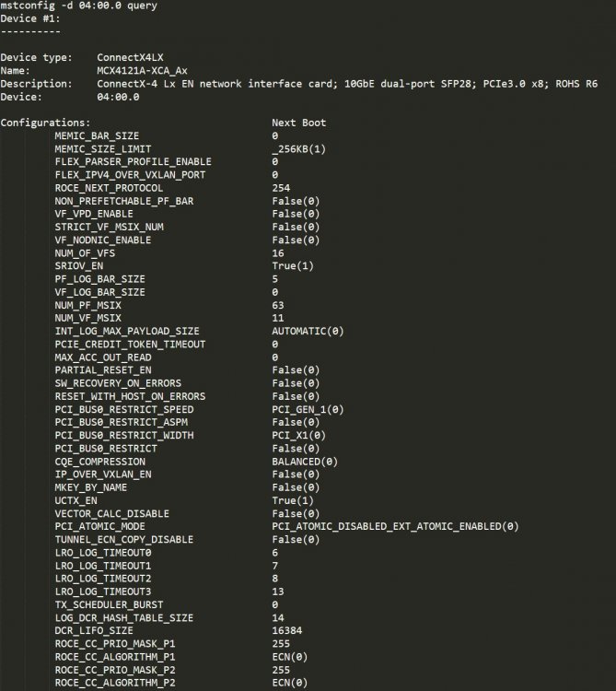The image size is (616, 691).
Task: Click the Next Boot column header
Action: [298, 123]
